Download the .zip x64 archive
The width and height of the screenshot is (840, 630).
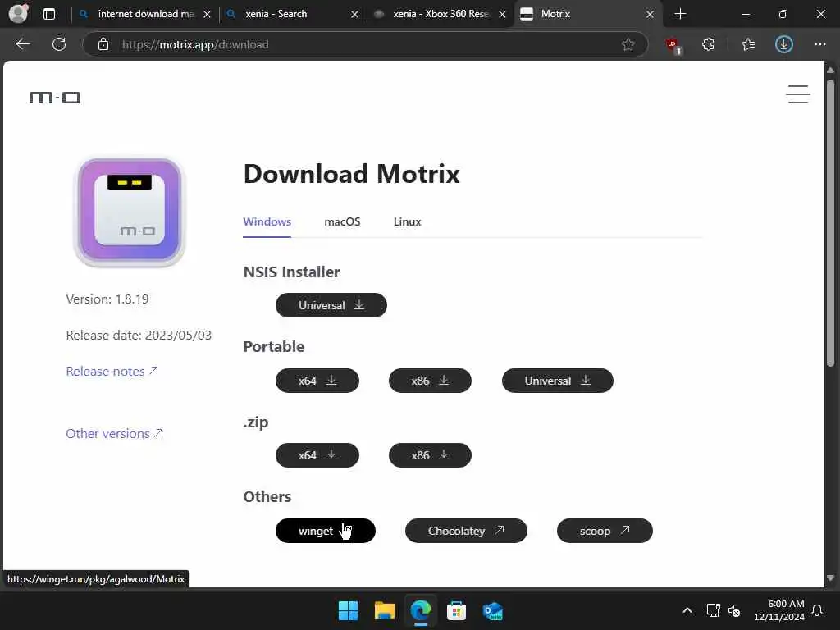point(317,455)
